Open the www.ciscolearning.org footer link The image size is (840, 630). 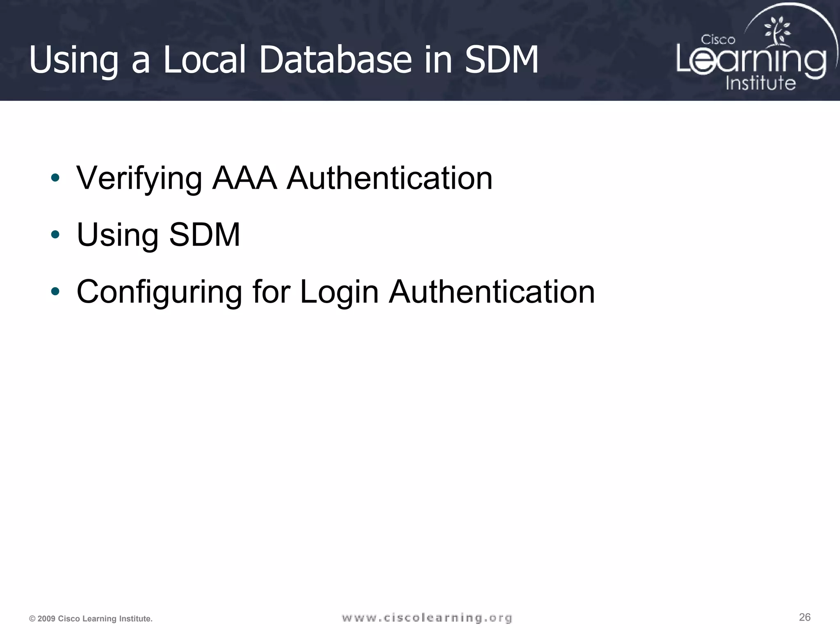click(427, 618)
